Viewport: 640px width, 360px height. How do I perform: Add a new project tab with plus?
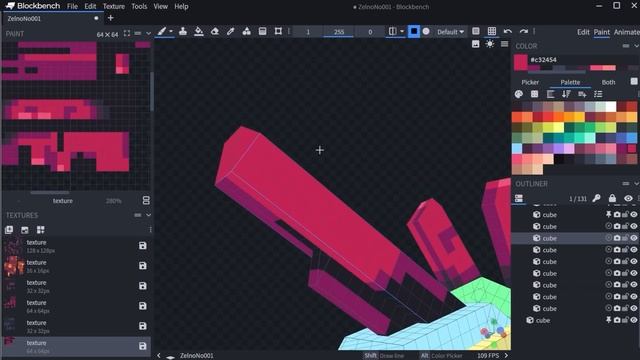(111, 18)
